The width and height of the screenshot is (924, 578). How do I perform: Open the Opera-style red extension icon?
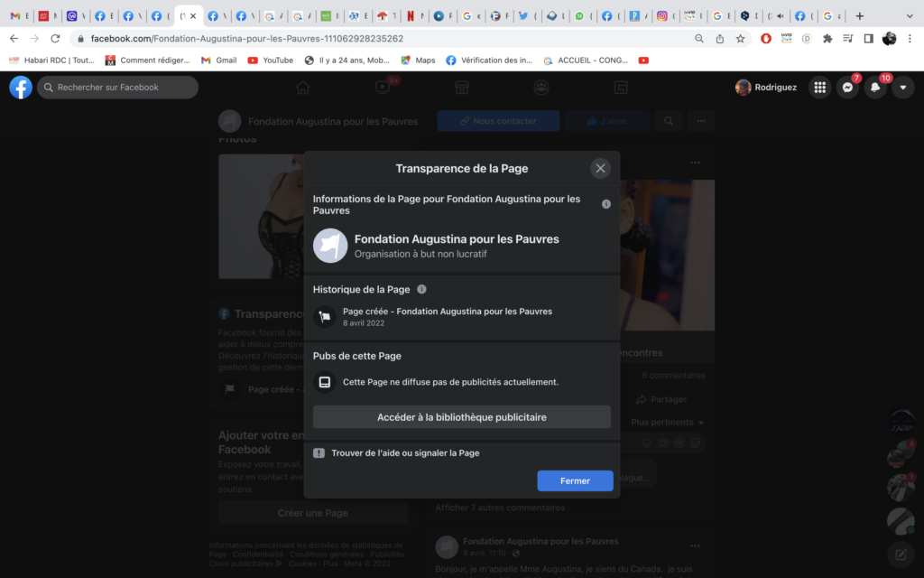coord(765,38)
